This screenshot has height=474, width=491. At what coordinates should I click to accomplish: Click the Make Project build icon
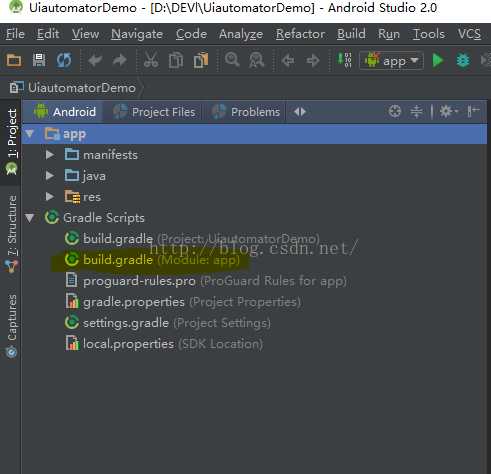click(345, 60)
